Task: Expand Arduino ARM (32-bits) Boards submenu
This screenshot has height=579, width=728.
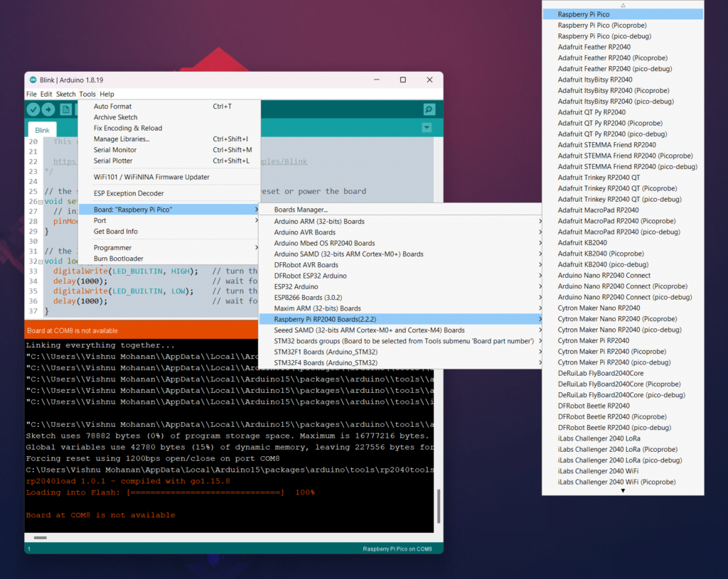Action: pyautogui.click(x=401, y=222)
